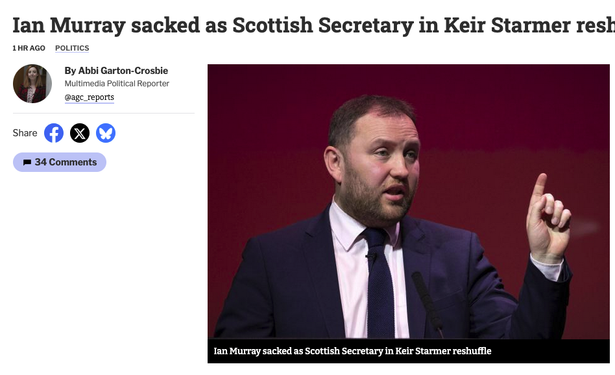Click Ian Murray's face in the photo
The image size is (615, 375).
(378, 167)
